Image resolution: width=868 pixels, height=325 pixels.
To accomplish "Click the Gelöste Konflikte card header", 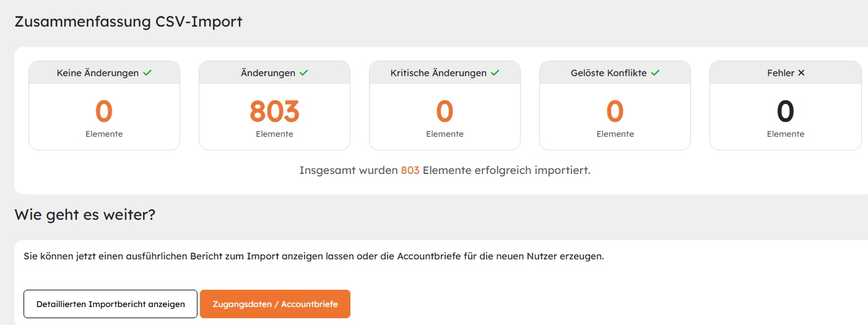I will click(x=615, y=73).
